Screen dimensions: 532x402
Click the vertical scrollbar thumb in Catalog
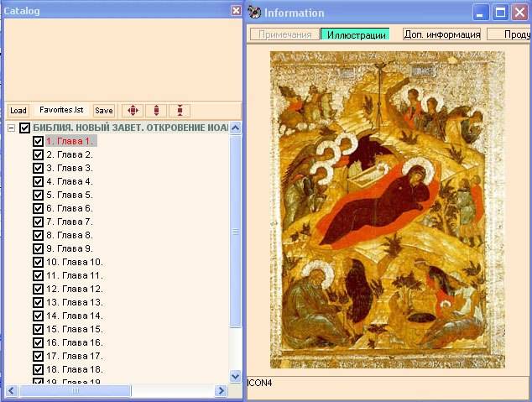236,232
